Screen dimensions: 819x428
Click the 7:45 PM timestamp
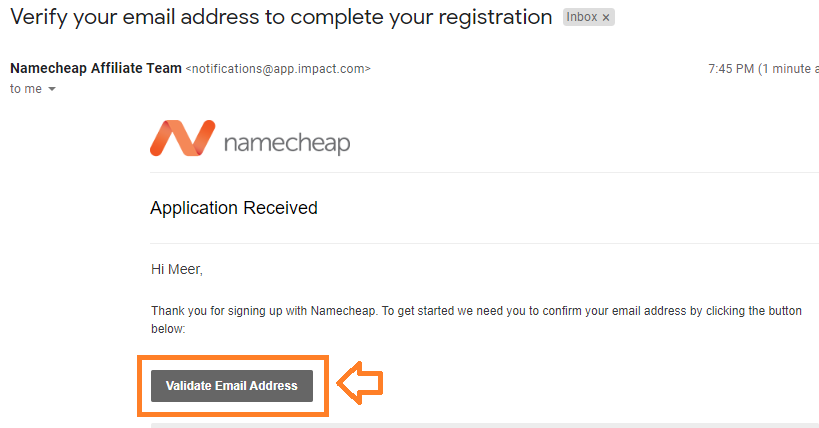(x=731, y=69)
